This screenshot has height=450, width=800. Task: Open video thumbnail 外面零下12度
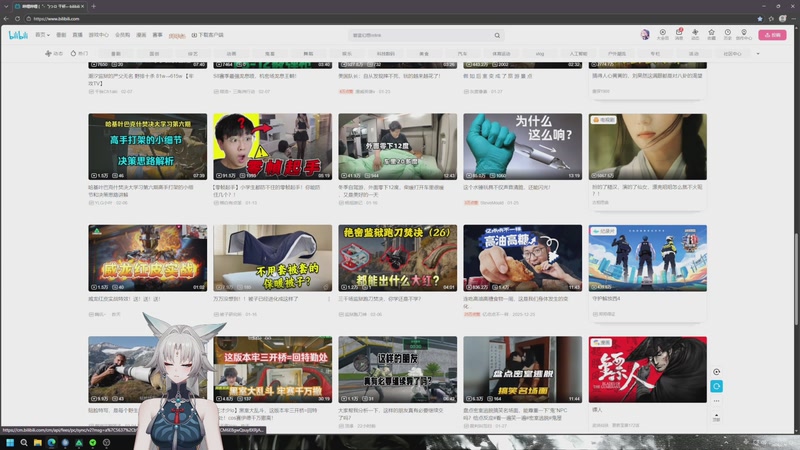pyautogui.click(x=397, y=146)
